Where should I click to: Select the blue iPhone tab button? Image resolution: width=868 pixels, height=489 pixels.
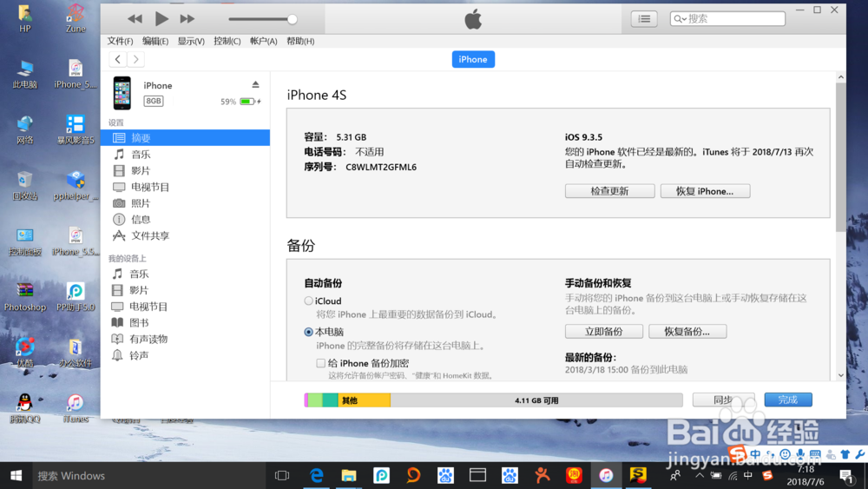473,59
